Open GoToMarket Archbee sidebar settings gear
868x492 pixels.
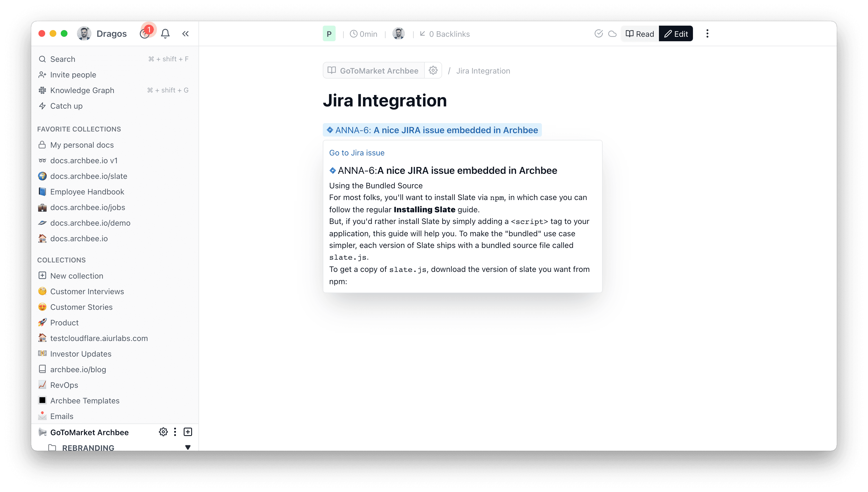coord(163,432)
